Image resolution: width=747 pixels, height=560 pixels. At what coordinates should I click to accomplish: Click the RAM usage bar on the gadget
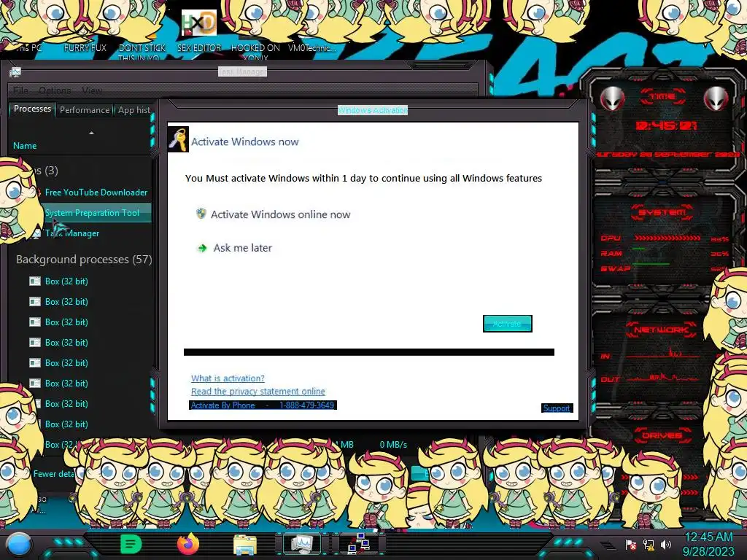(667, 251)
